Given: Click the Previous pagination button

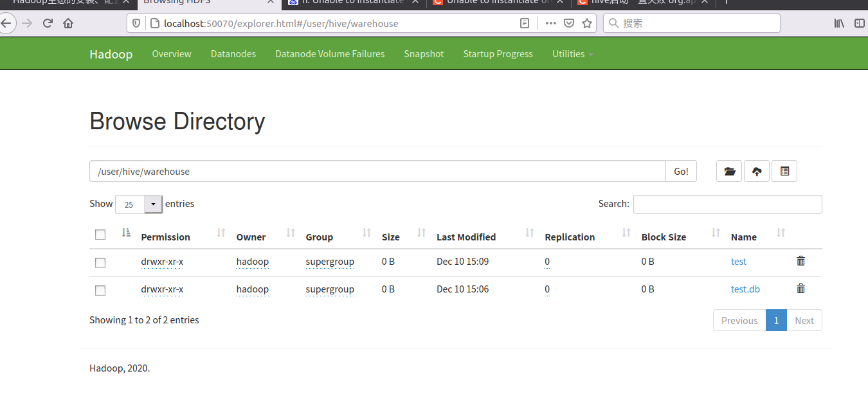Looking at the screenshot, I should [739, 320].
